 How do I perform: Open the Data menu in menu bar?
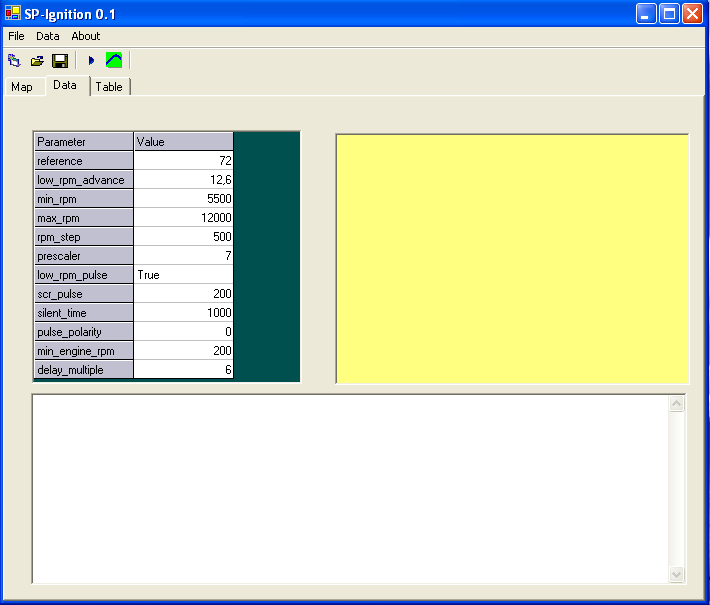click(x=48, y=36)
